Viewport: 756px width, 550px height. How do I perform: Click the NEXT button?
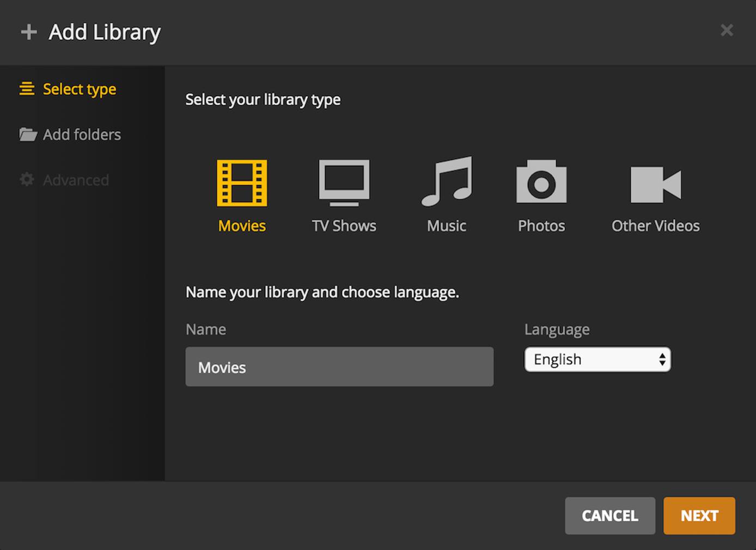(699, 516)
